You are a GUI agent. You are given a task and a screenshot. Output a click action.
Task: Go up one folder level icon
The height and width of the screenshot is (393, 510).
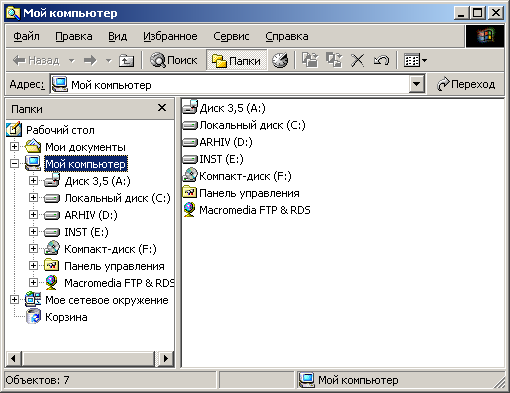(127, 61)
